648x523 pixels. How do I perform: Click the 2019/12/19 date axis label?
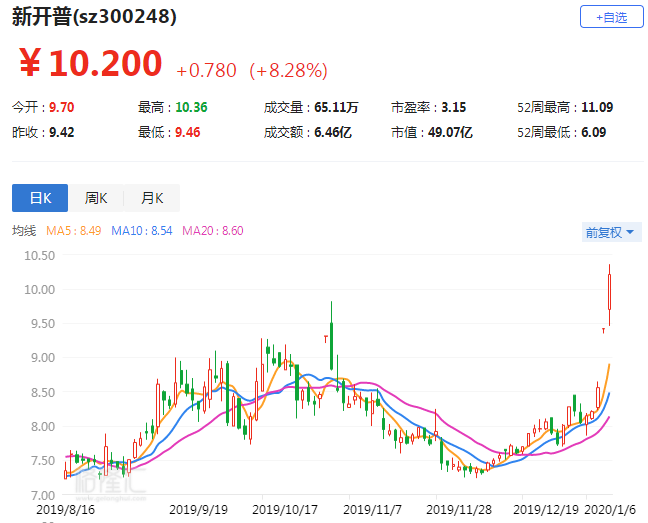(546, 510)
